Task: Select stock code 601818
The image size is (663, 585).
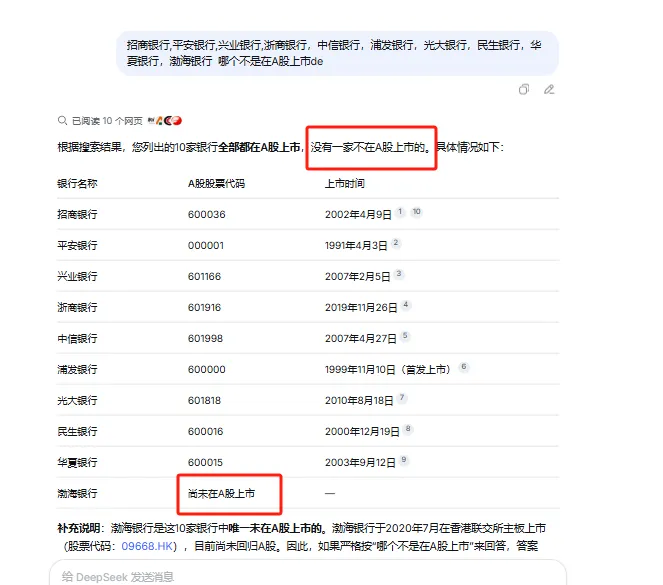Action: pyautogui.click(x=204, y=400)
